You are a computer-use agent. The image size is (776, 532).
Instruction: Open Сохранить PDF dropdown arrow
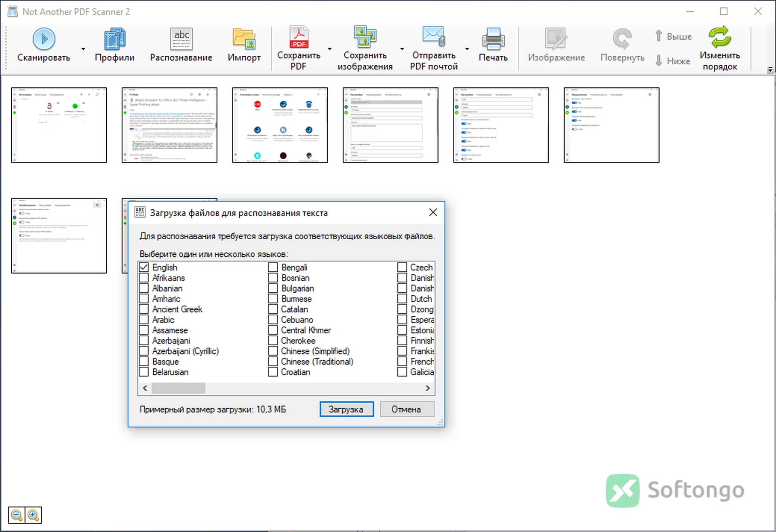coord(330,49)
